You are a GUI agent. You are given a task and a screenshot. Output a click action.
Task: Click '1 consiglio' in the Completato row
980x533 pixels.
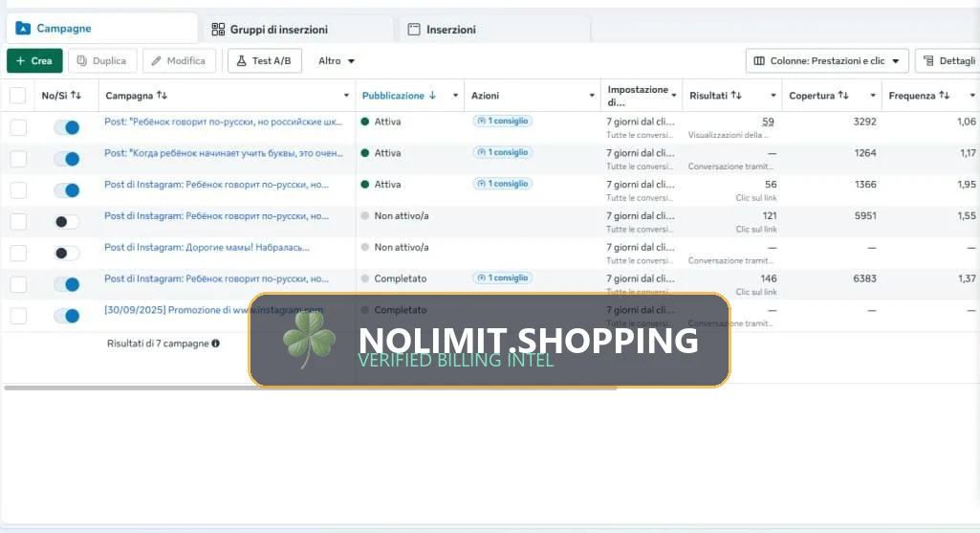coord(503,278)
